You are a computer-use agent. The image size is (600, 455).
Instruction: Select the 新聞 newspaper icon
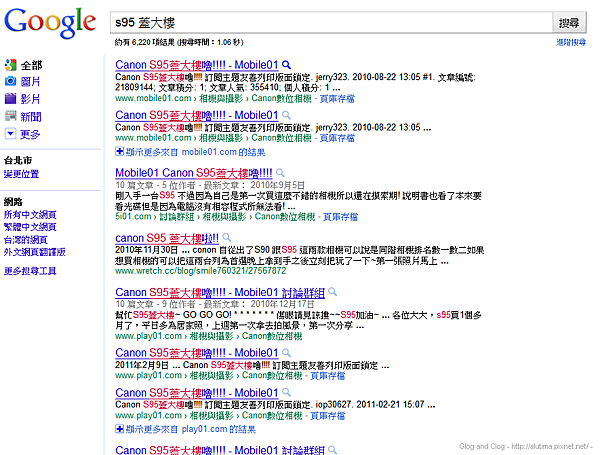(10, 116)
